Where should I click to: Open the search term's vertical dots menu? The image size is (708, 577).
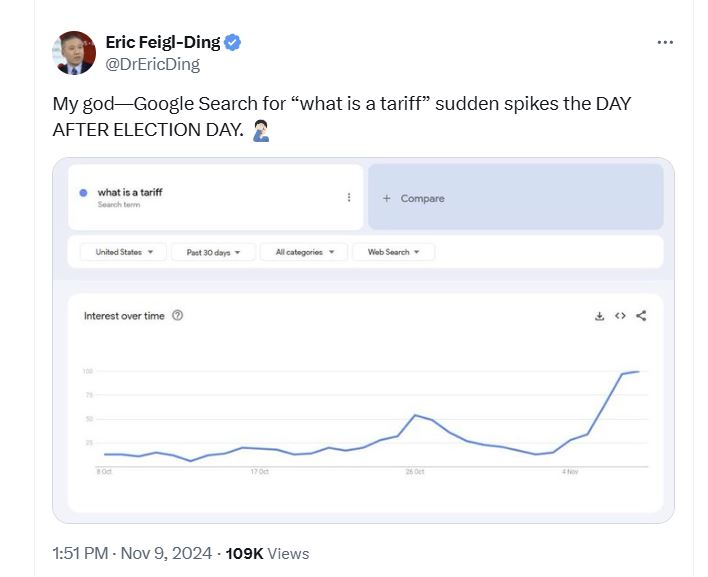(x=349, y=197)
